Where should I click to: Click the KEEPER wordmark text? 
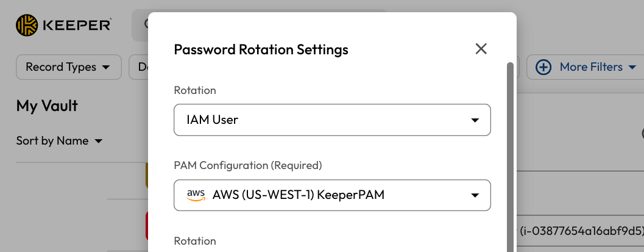point(76,24)
